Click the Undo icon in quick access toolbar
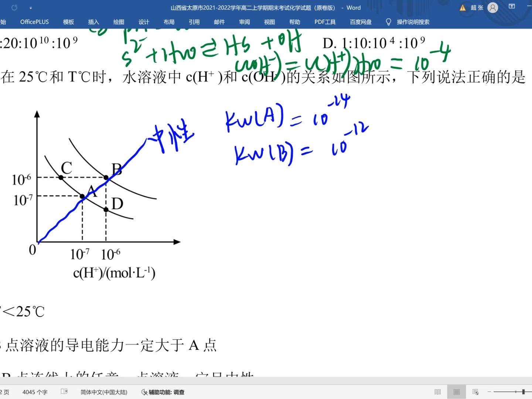 (x=14, y=7)
